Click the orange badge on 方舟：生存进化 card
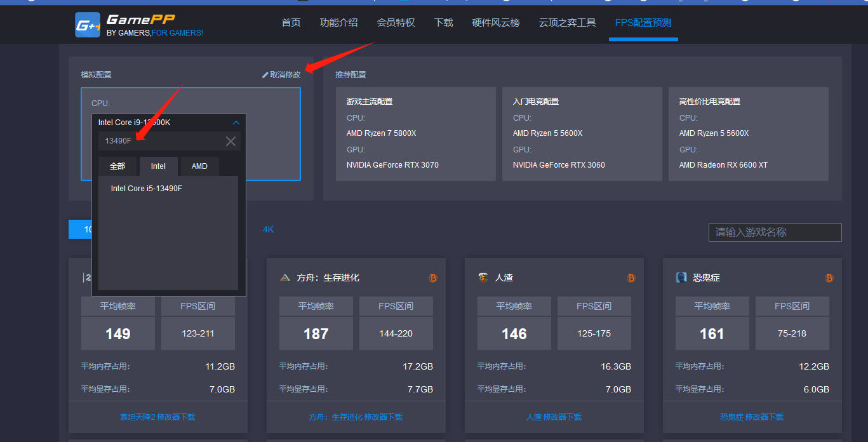 pos(433,278)
